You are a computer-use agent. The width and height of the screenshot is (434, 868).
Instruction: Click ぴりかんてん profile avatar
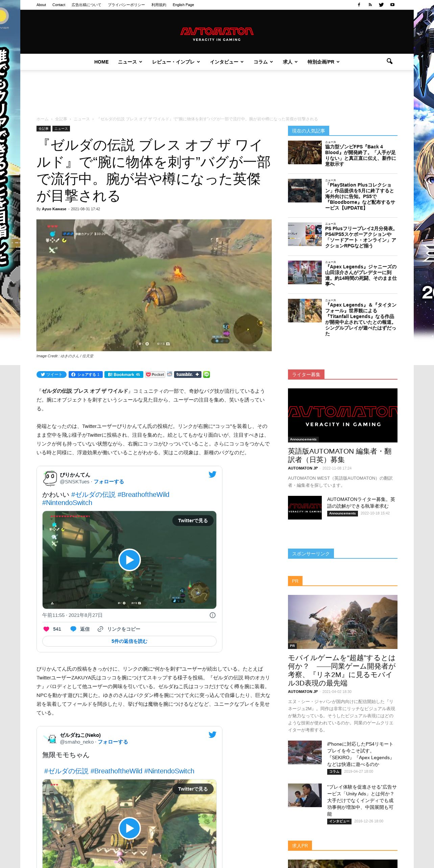(x=50, y=478)
